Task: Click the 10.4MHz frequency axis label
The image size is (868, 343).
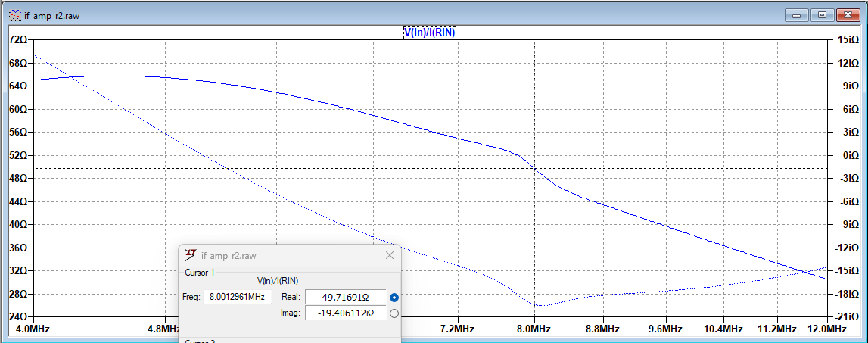Action: pyautogui.click(x=723, y=329)
